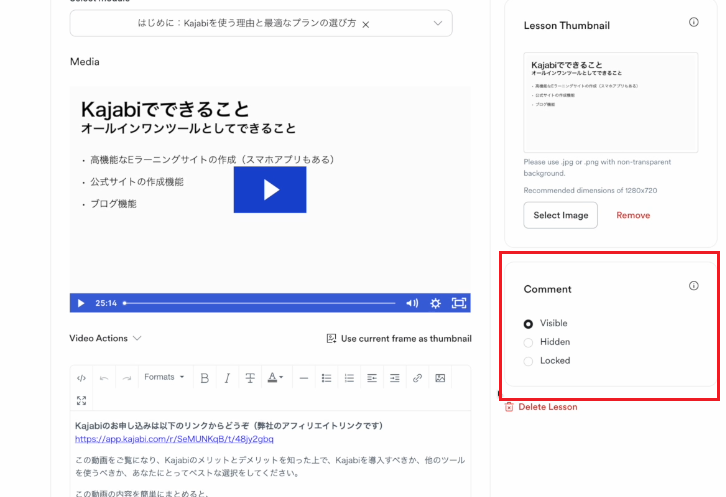Click the large blue center play button
726x497 pixels.
point(270,190)
